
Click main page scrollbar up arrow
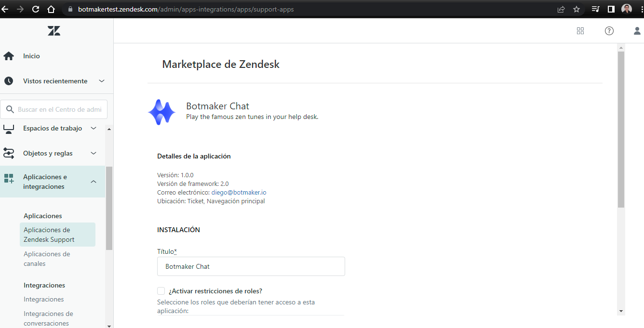[x=621, y=48]
